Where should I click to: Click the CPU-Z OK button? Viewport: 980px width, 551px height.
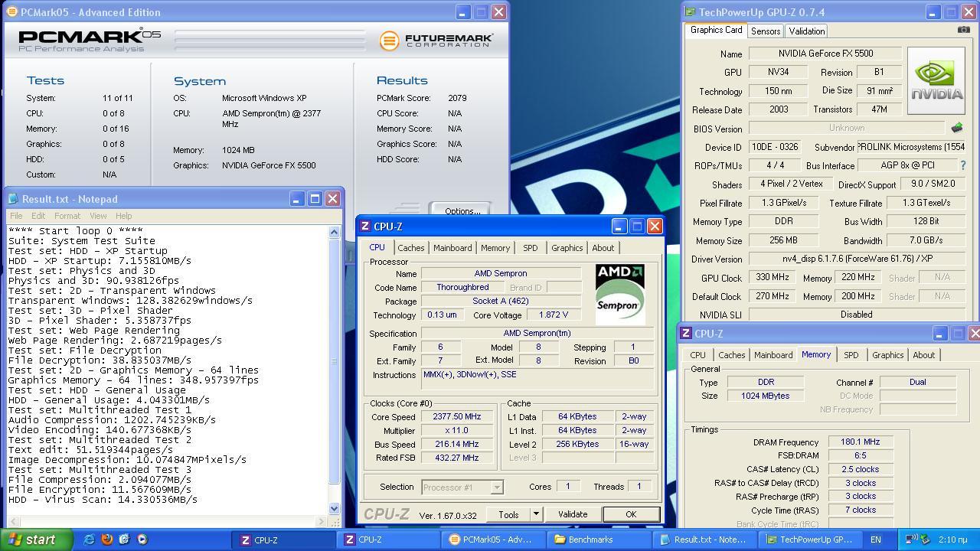tap(630, 514)
